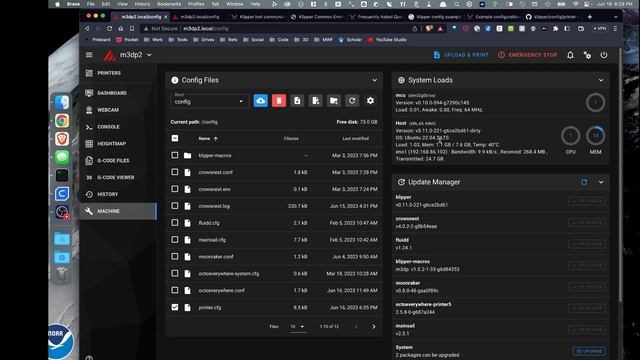This screenshot has height=360, width=640.
Task: Refresh the Update Manager
Action: point(584,182)
